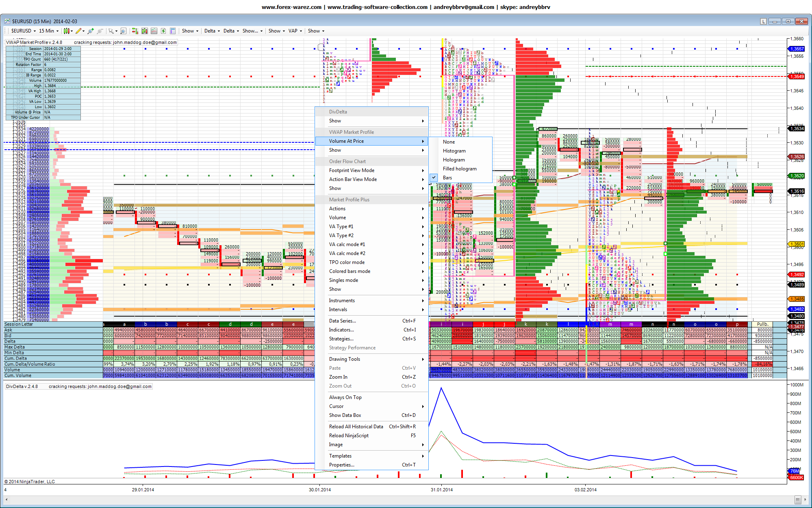Select Filled hologram display option
812x508 pixels.
pos(459,169)
